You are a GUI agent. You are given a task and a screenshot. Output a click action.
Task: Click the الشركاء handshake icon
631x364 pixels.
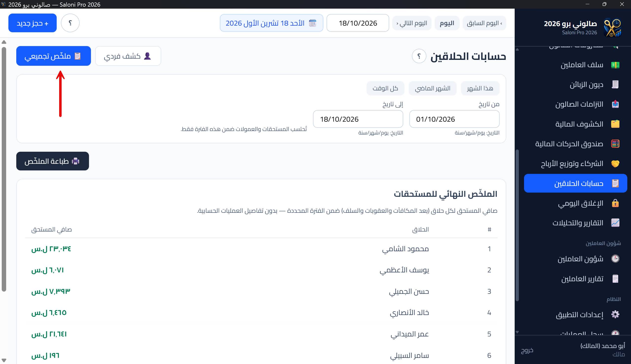click(x=615, y=164)
